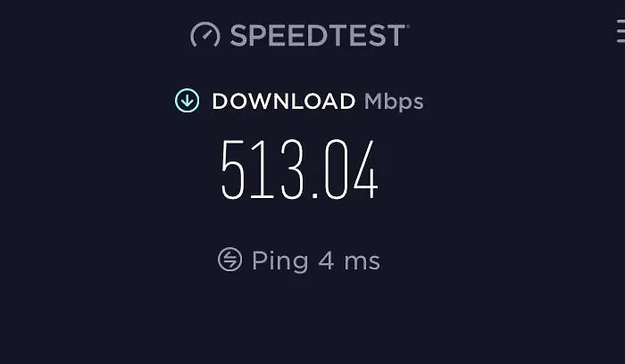Click the Ping two-arrows circle icon

click(230, 260)
